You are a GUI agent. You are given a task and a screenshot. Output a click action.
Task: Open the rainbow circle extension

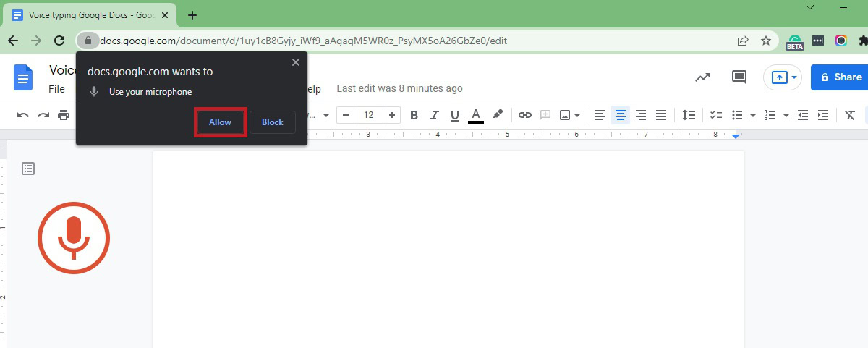(x=841, y=41)
